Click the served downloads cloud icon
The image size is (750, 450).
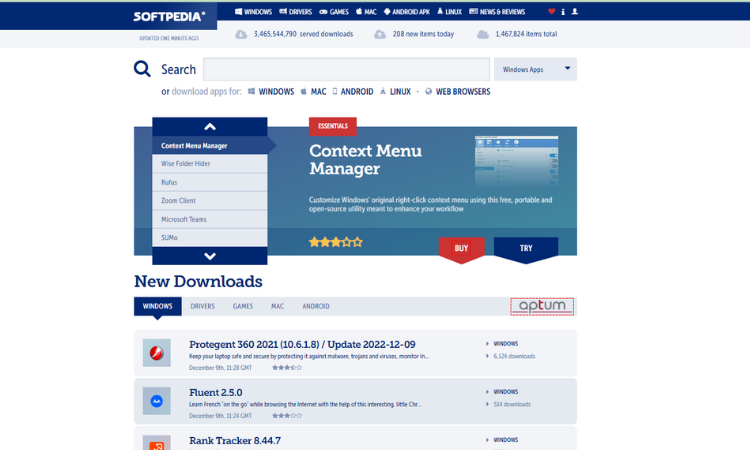pyautogui.click(x=241, y=34)
